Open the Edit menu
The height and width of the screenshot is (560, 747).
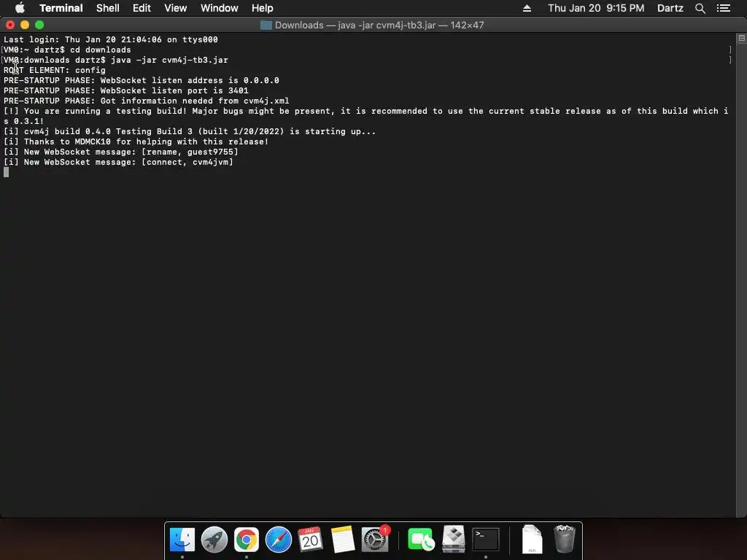coord(142,8)
